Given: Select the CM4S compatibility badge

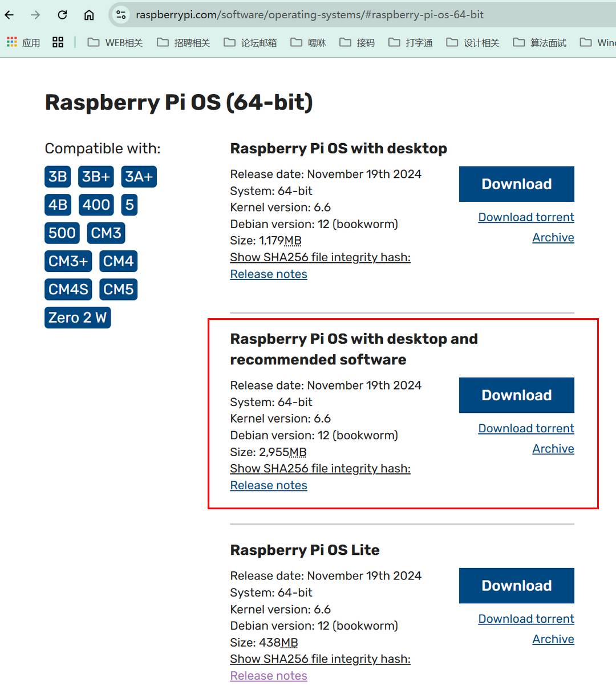Looking at the screenshot, I should 68,289.
